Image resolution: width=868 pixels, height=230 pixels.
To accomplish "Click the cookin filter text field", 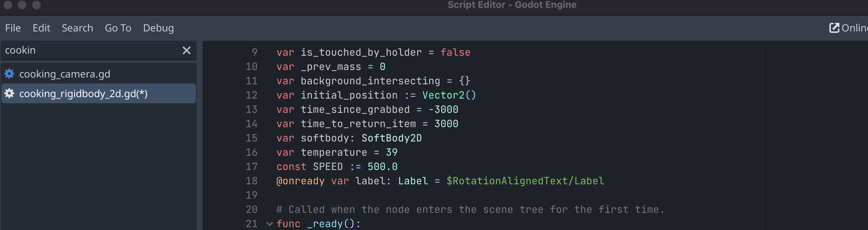I will pos(71,50).
